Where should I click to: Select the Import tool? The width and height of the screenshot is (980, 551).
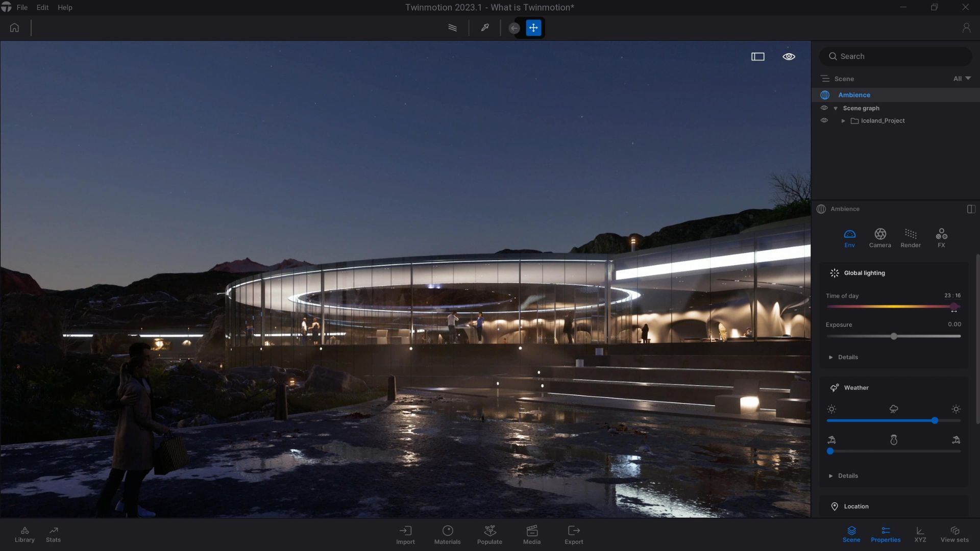[x=405, y=534]
